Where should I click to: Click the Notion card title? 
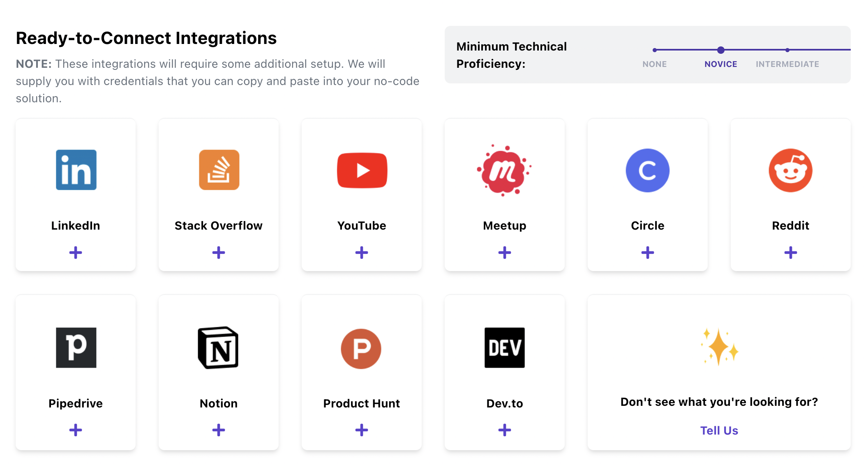click(x=219, y=403)
